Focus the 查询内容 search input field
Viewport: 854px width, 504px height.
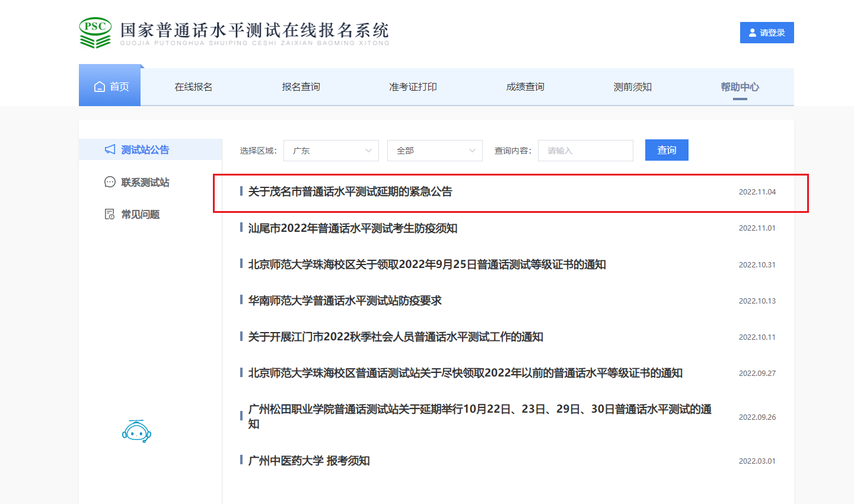(x=585, y=151)
